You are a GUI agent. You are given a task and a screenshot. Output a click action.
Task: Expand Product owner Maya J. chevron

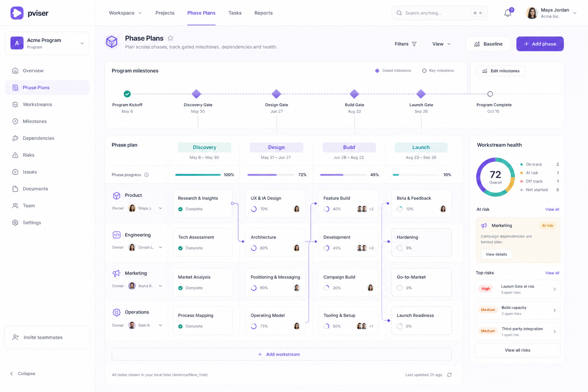(x=160, y=209)
